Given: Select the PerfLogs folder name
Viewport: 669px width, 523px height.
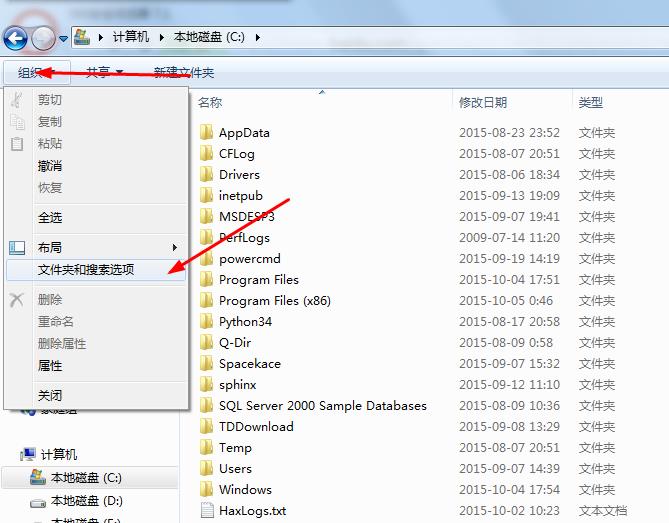Looking at the screenshot, I should [244, 237].
